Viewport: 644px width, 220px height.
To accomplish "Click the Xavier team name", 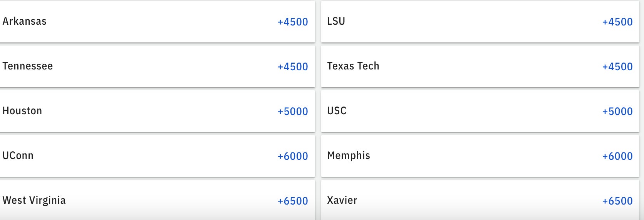I will (x=342, y=200).
